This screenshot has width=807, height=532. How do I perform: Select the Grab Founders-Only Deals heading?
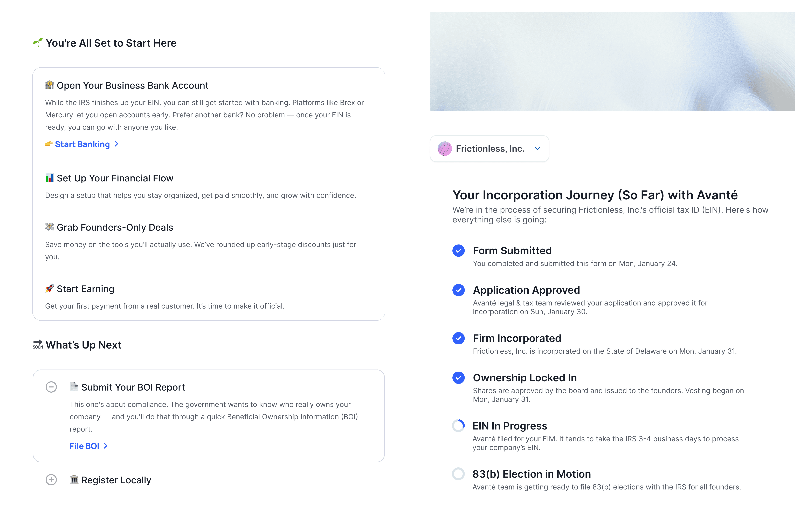(115, 227)
